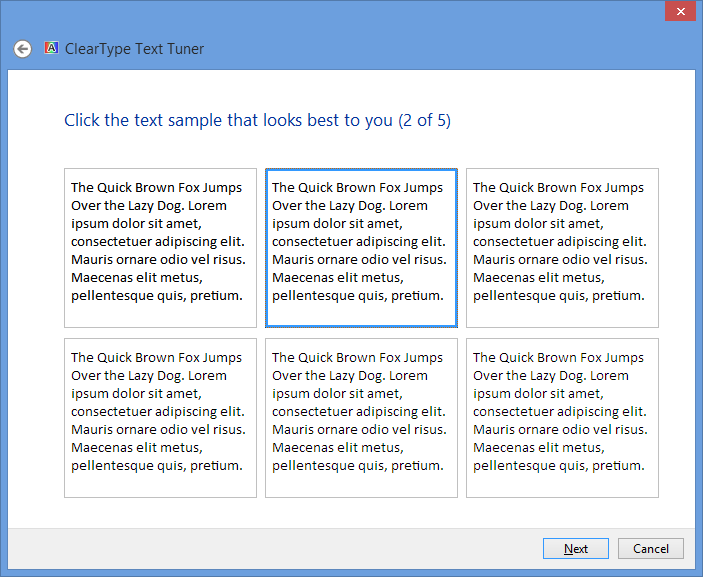Click empty title bar area left of close button
703x577 pixels.
click(x=400, y=12)
